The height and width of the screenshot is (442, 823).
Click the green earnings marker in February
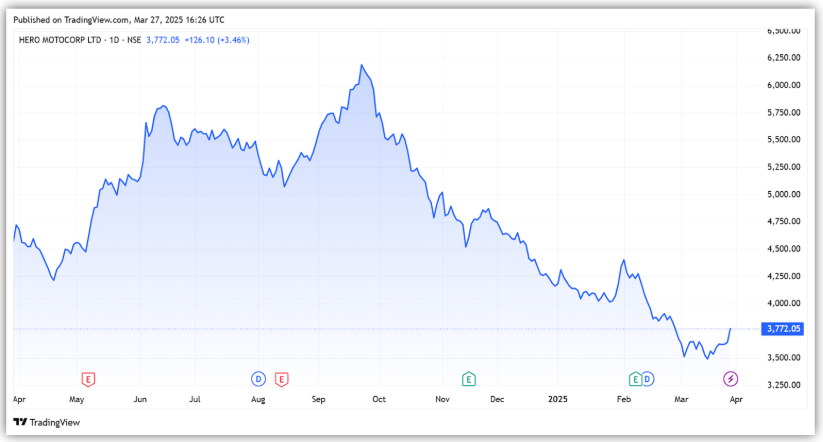634,378
